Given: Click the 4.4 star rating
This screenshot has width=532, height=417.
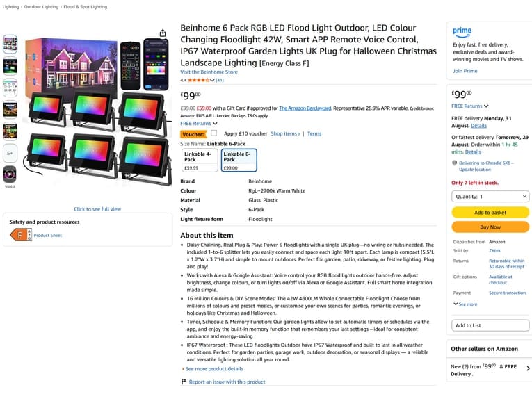Looking at the screenshot, I should (x=197, y=80).
